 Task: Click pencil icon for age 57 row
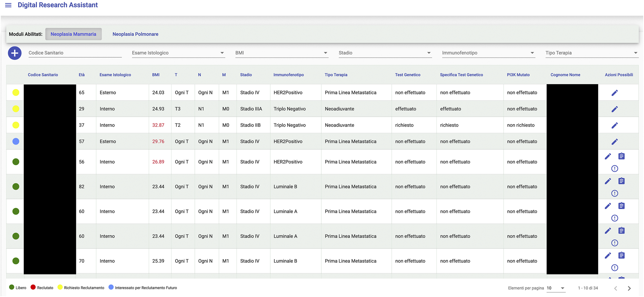click(x=614, y=142)
